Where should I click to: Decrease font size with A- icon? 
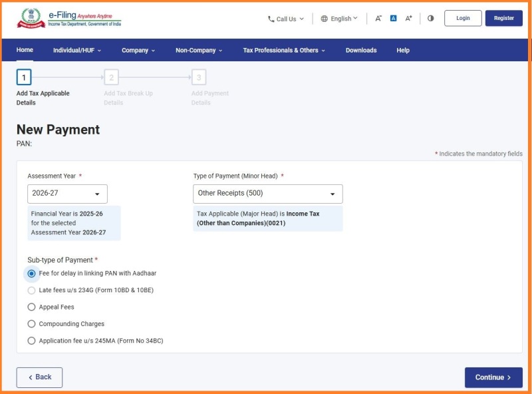coord(378,19)
